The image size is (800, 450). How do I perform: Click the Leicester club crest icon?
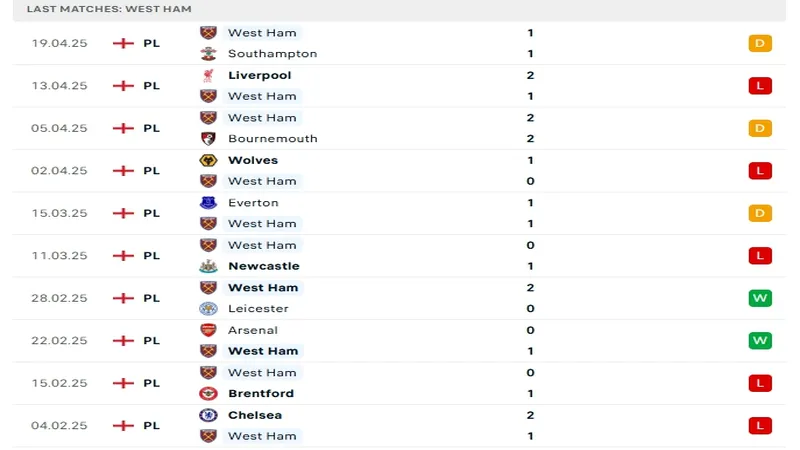coord(208,309)
